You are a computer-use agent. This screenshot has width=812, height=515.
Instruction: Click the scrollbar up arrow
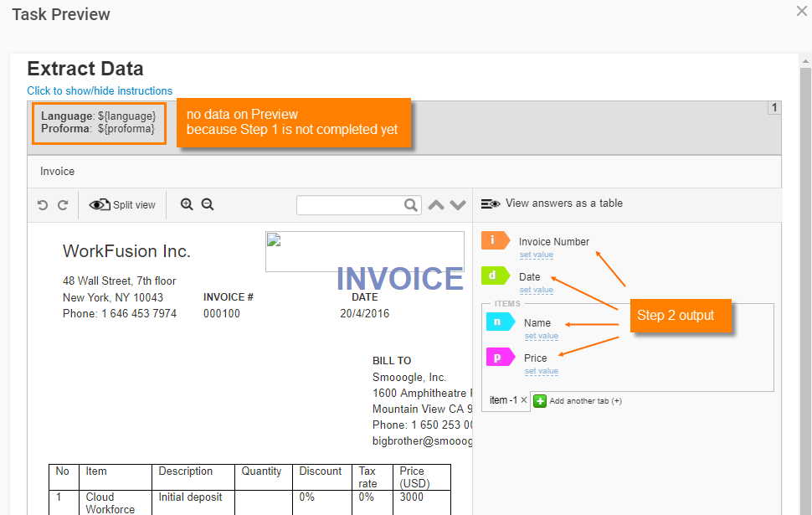[805, 61]
